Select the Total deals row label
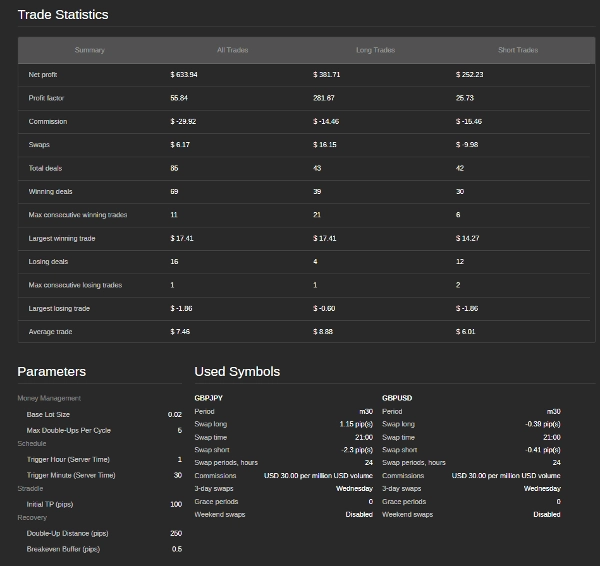This screenshot has width=600, height=566. (45, 168)
